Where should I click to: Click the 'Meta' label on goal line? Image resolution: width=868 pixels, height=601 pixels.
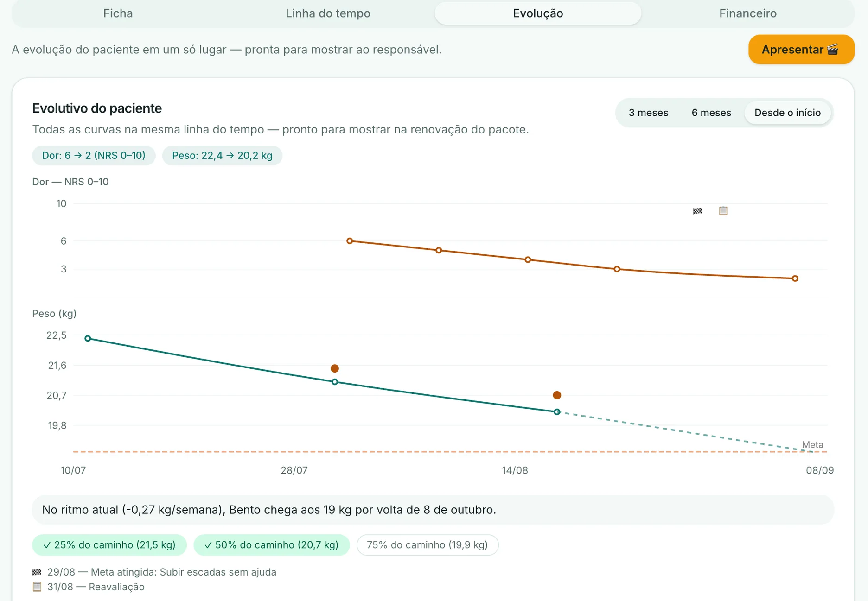(x=812, y=445)
